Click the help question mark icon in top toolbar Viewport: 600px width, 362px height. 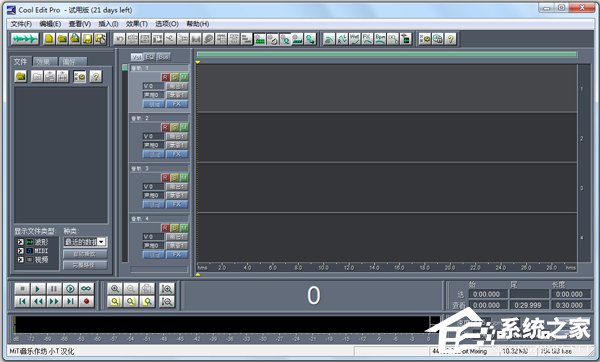tap(451, 39)
